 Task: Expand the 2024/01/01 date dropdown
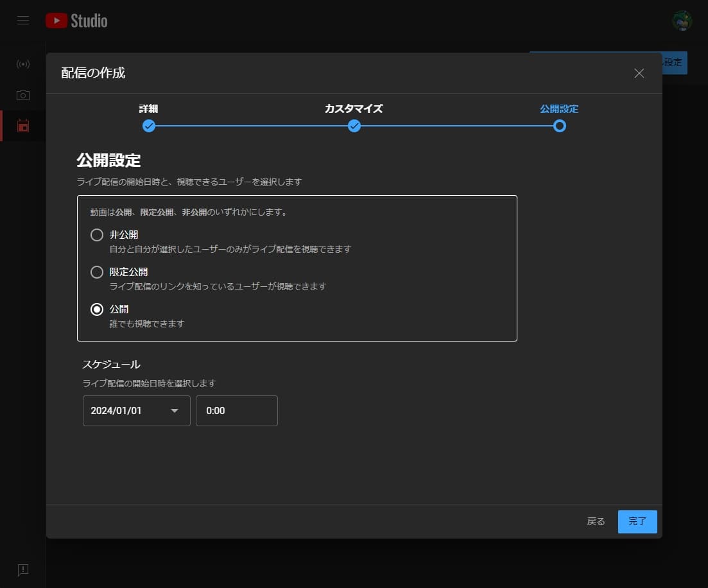pyautogui.click(x=136, y=411)
